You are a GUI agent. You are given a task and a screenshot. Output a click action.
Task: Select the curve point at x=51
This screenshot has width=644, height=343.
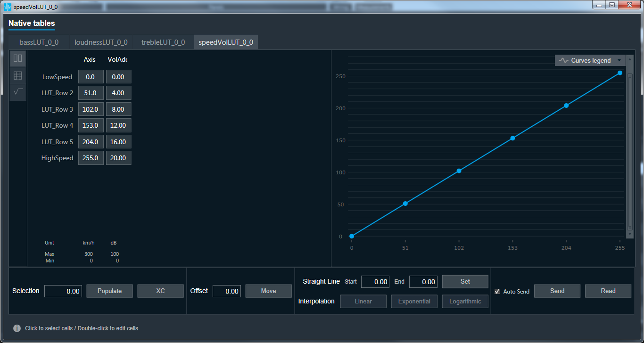coord(405,204)
